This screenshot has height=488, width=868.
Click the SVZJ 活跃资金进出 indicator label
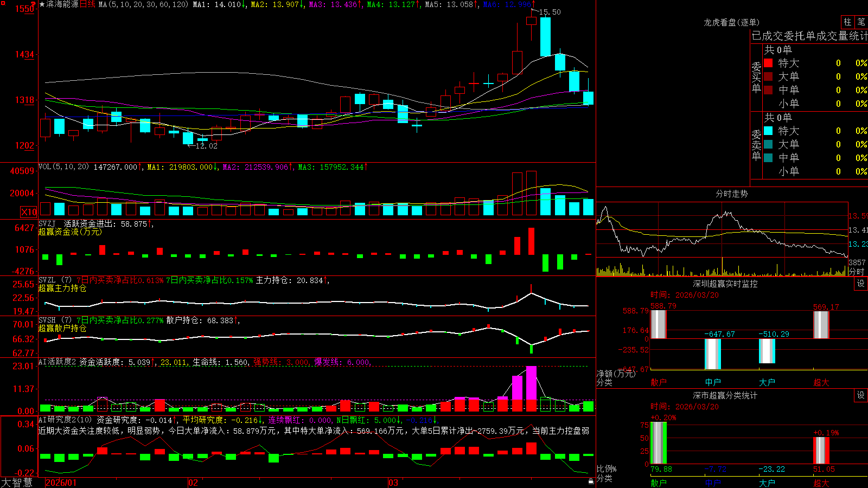coord(78,223)
